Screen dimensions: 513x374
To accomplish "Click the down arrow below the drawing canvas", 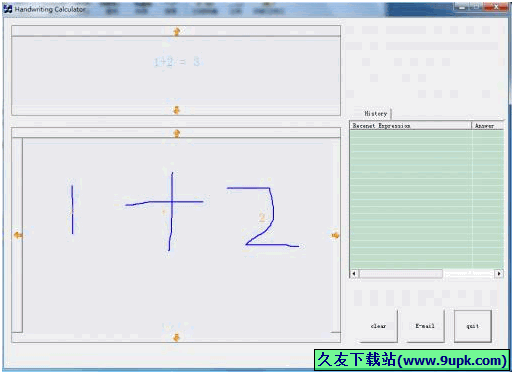I will [x=176, y=337].
